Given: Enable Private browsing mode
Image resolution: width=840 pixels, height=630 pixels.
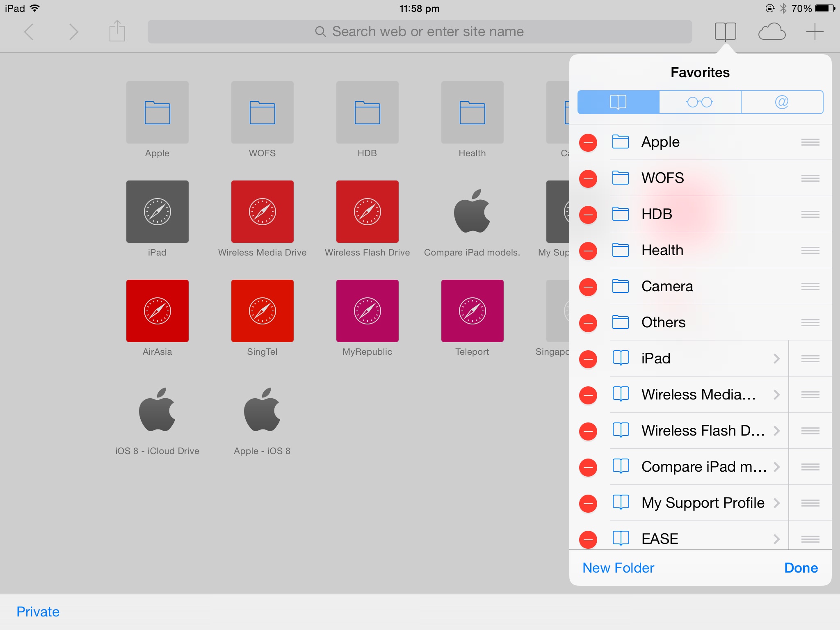Looking at the screenshot, I should click(x=37, y=612).
